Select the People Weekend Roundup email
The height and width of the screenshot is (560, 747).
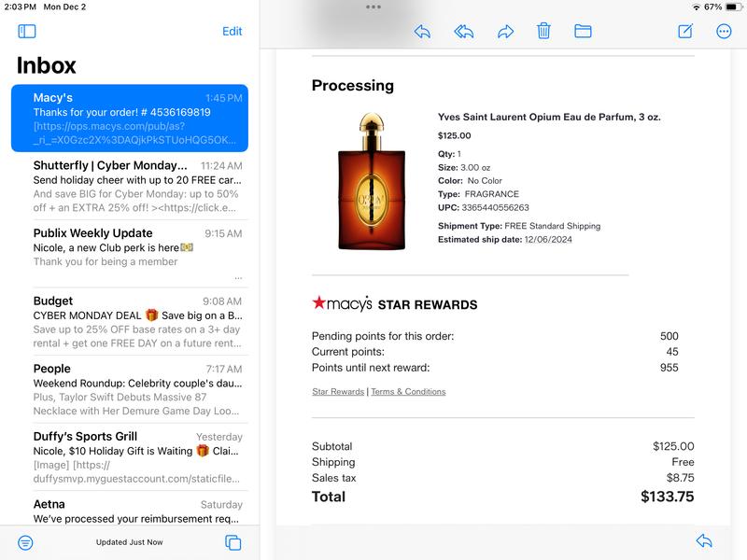[130, 389]
